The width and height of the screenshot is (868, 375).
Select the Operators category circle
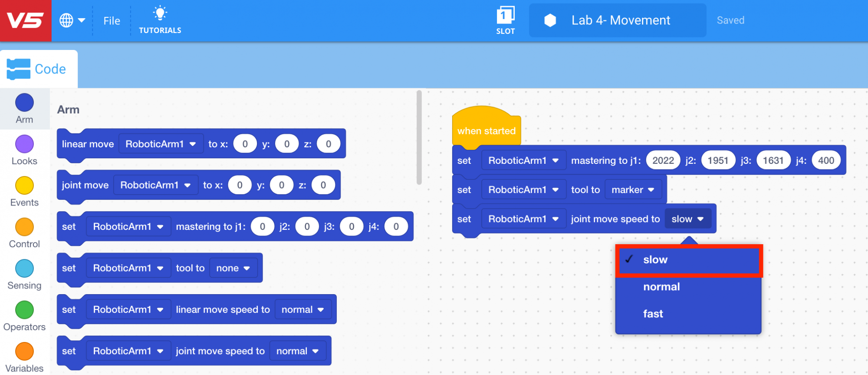click(24, 310)
